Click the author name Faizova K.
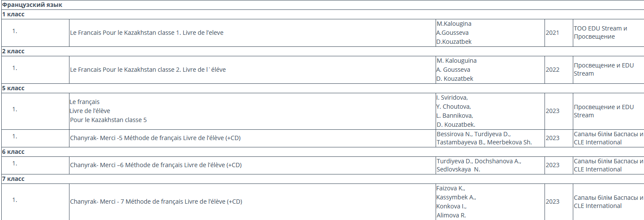The image size is (644, 220). pos(451,188)
